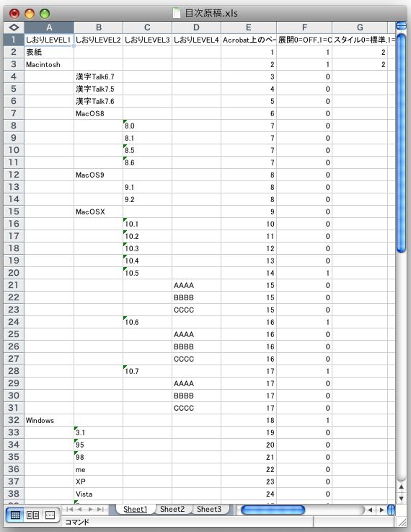This screenshot has height=532, width=411.
Task: Select row 20 header
Action: pyautogui.click(x=14, y=273)
